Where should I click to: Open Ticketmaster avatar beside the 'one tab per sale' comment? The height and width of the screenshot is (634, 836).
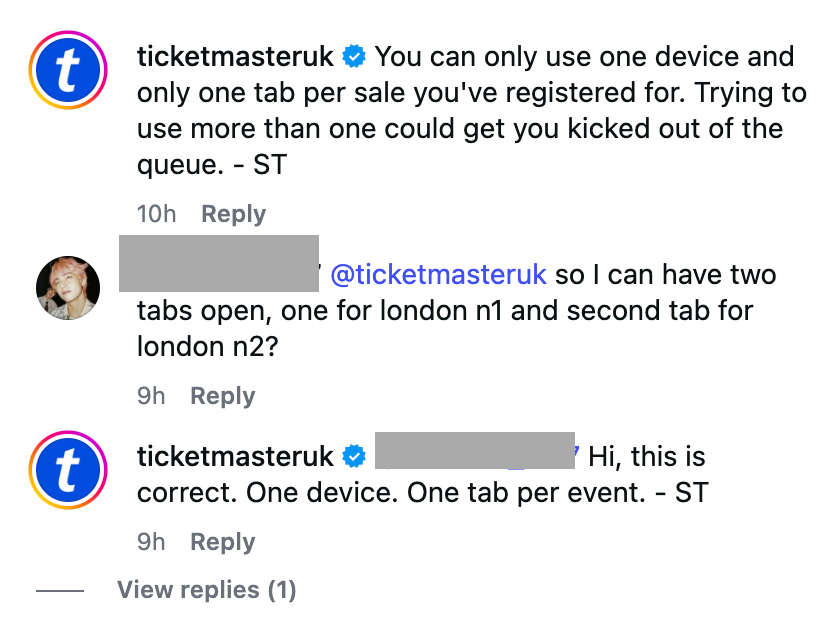click(69, 74)
